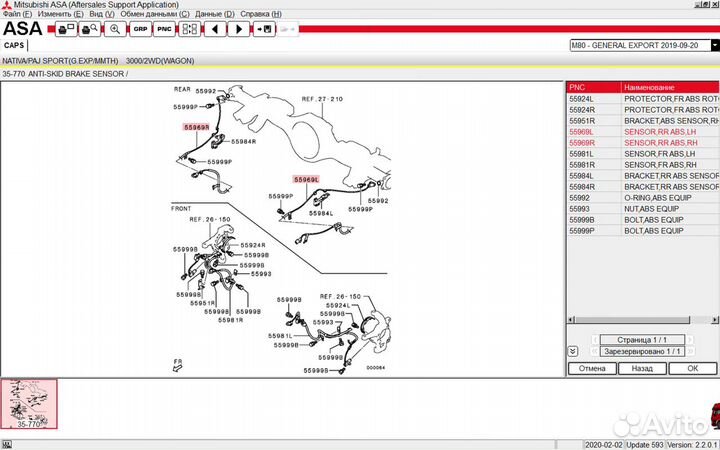
Task: Click the print preview icon
Action: coord(89,30)
